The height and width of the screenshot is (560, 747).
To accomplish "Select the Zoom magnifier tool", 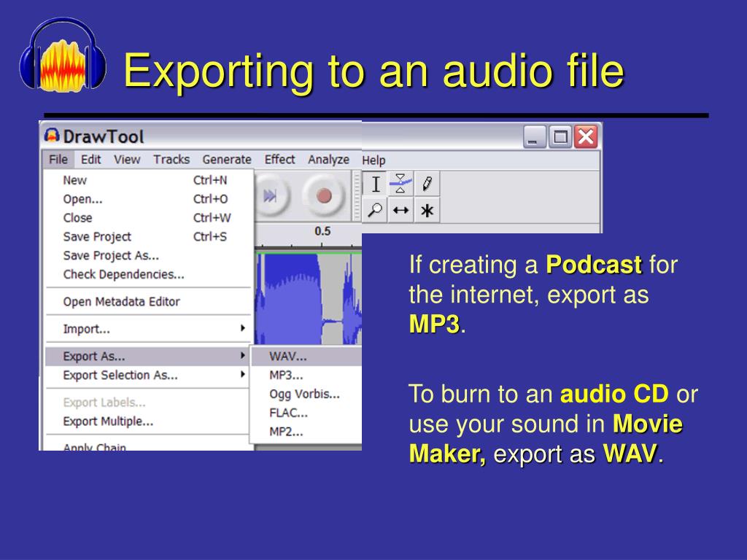I will click(376, 210).
